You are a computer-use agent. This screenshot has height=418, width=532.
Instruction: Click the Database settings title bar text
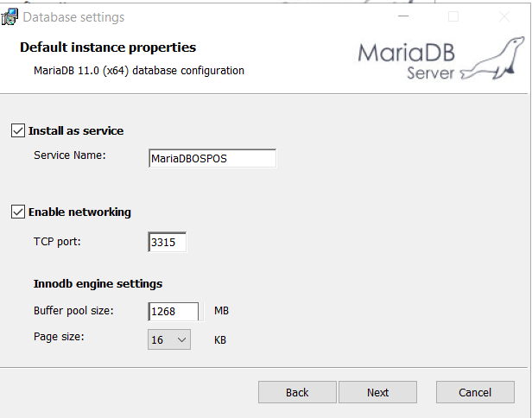tap(73, 17)
